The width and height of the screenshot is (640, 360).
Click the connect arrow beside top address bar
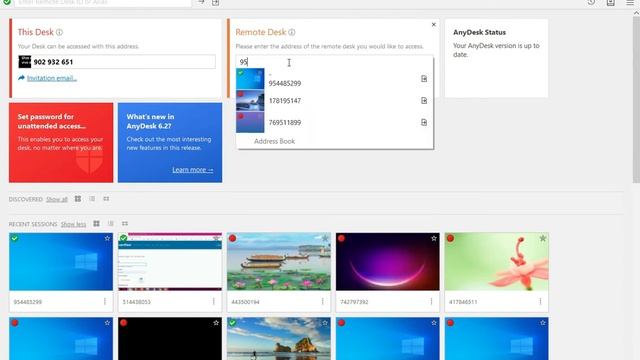tap(201, 2)
